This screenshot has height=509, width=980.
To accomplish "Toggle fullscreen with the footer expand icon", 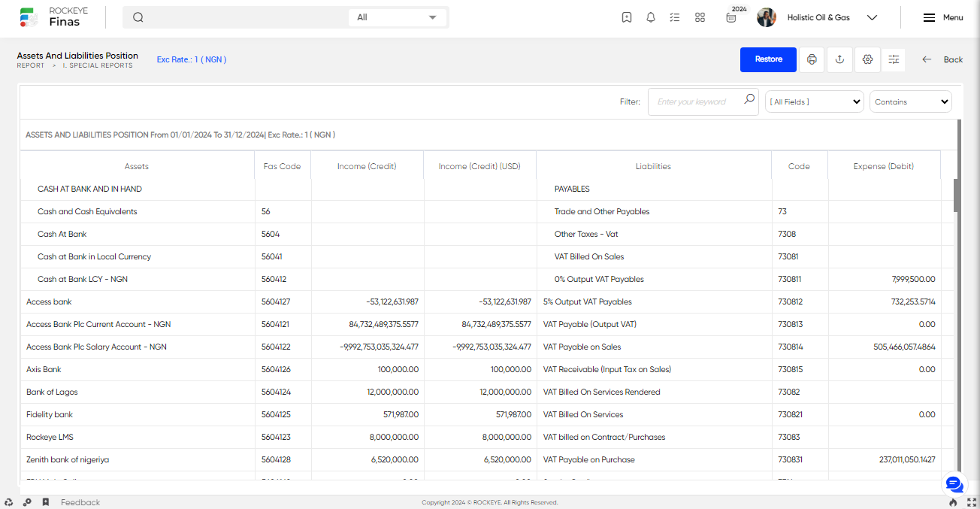I will point(970,502).
